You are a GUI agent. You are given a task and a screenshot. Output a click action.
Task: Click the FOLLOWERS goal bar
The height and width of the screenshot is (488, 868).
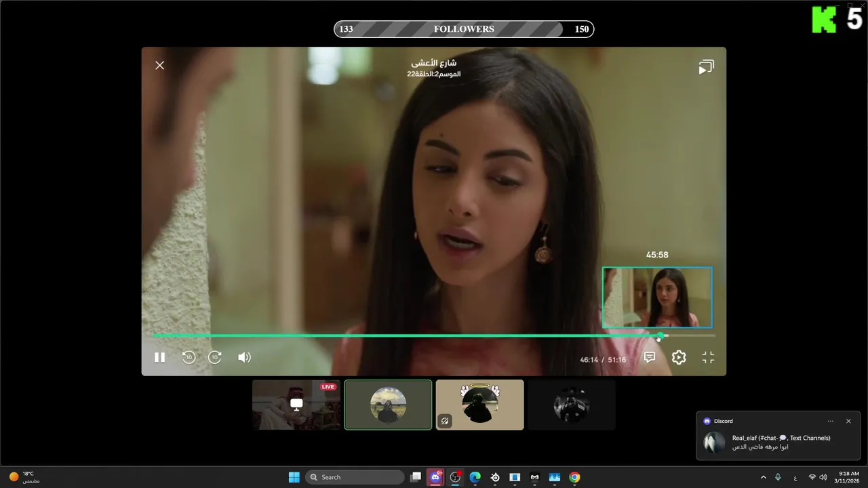click(x=464, y=29)
